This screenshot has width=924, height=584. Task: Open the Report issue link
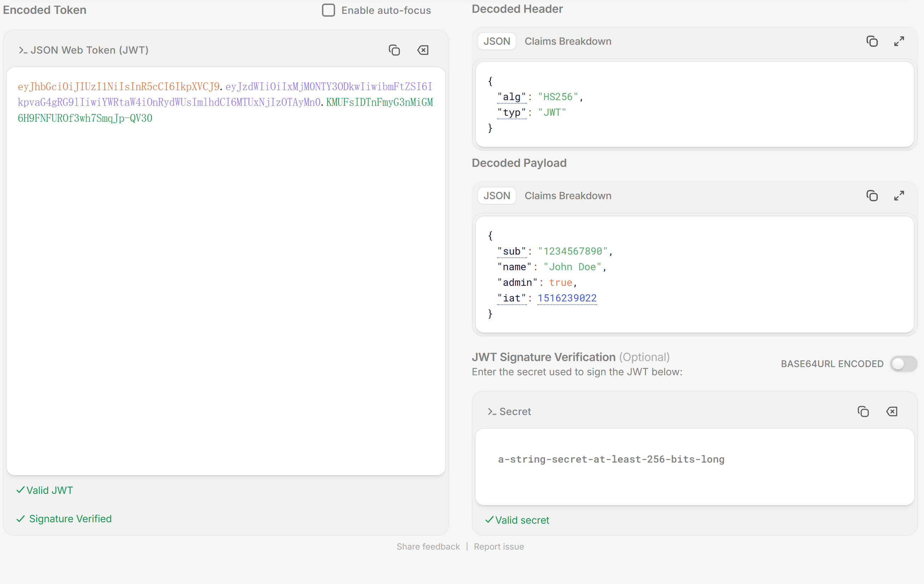tap(498, 546)
